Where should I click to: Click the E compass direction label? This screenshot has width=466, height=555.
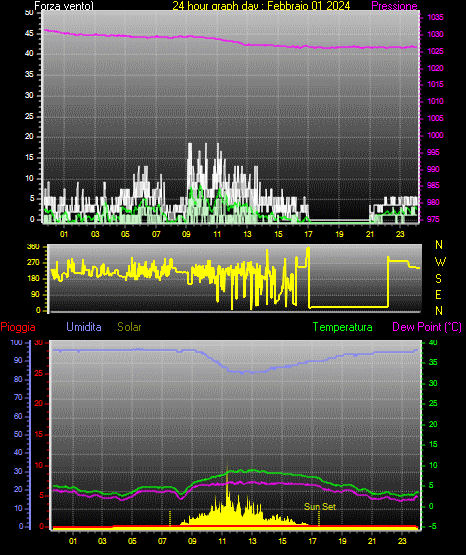click(438, 295)
